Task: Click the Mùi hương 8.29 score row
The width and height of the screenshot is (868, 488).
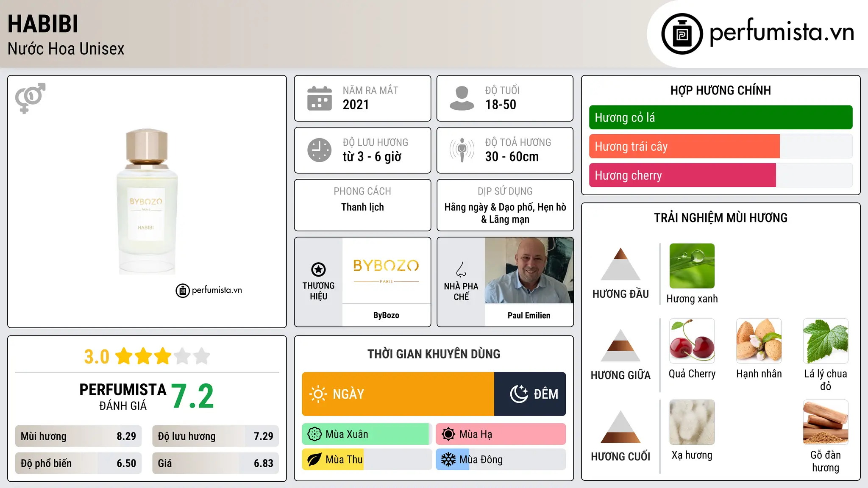Action: [78, 436]
